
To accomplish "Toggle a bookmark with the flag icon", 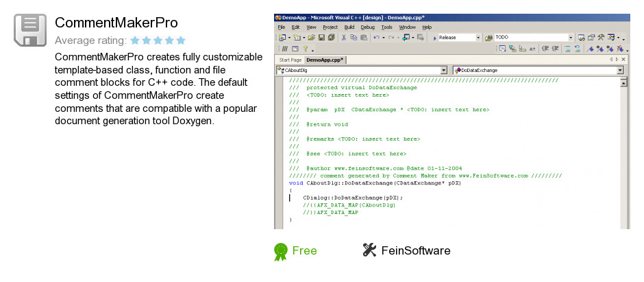I will pos(590,49).
